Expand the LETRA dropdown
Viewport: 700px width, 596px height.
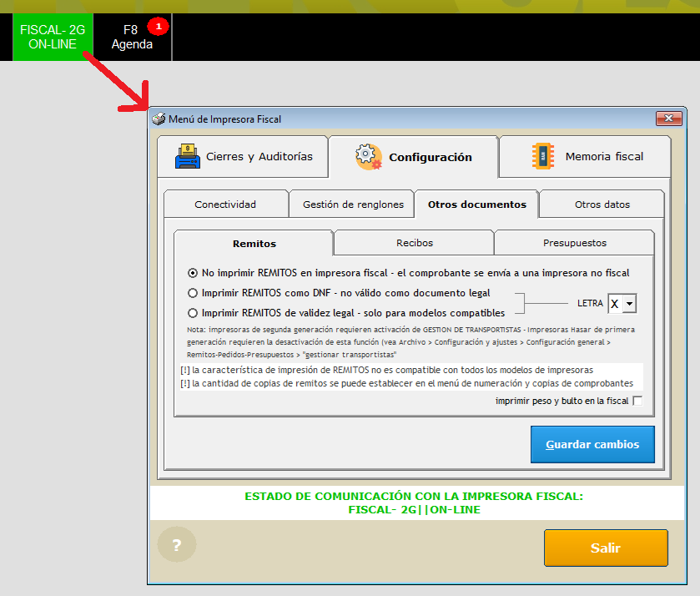pyautogui.click(x=629, y=304)
